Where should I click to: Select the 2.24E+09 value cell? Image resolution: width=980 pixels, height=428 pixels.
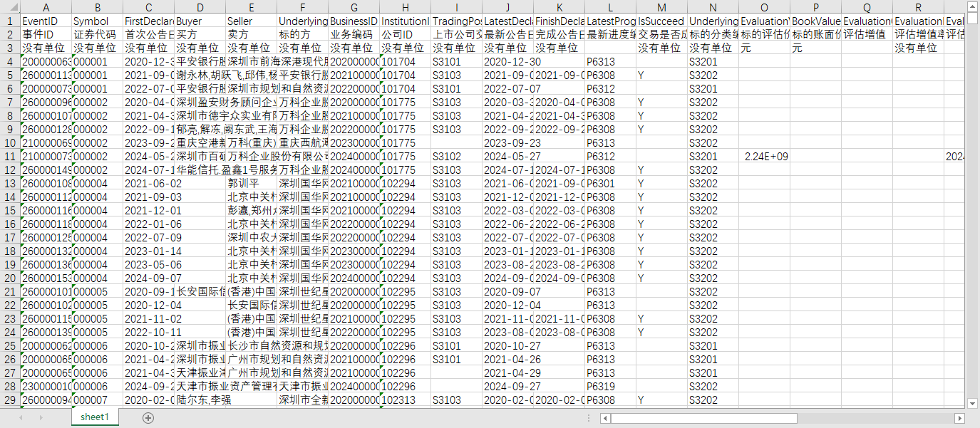pos(764,156)
